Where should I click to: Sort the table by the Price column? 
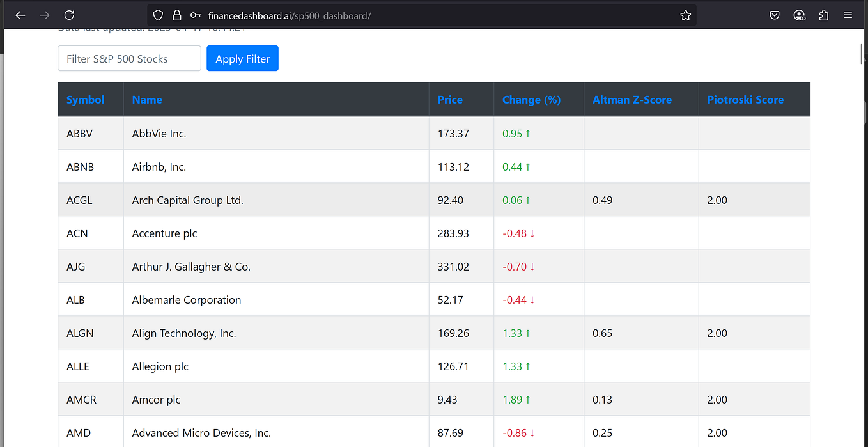click(x=450, y=100)
